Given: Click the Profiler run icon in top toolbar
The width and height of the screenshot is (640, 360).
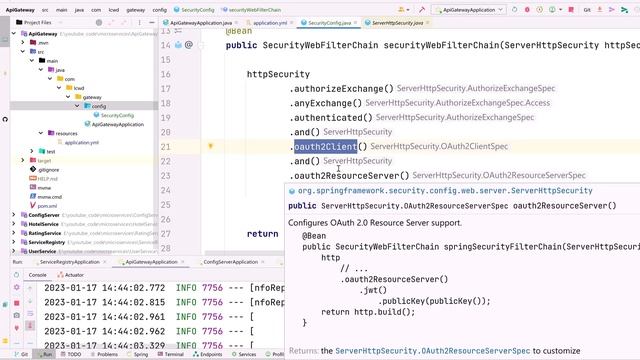Looking at the screenshot, I should click(552, 9).
